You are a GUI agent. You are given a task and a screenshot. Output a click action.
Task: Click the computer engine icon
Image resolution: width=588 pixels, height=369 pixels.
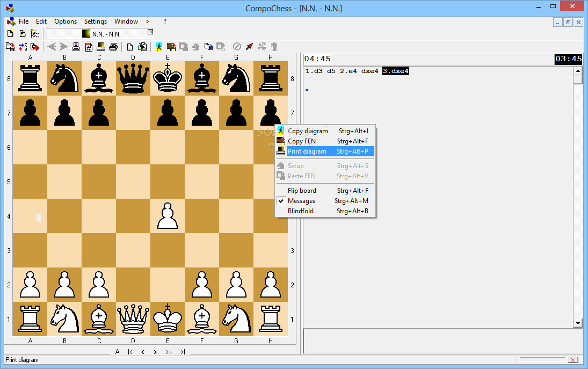tap(76, 47)
